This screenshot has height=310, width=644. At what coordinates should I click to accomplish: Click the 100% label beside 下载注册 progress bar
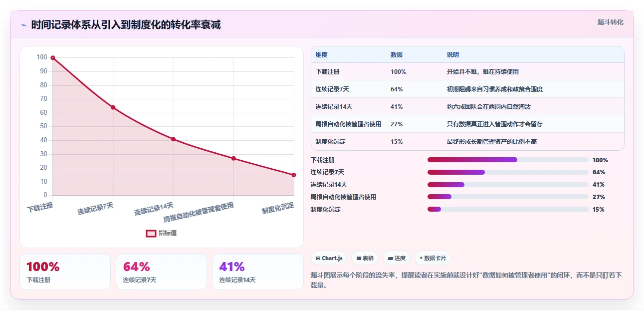click(x=600, y=160)
